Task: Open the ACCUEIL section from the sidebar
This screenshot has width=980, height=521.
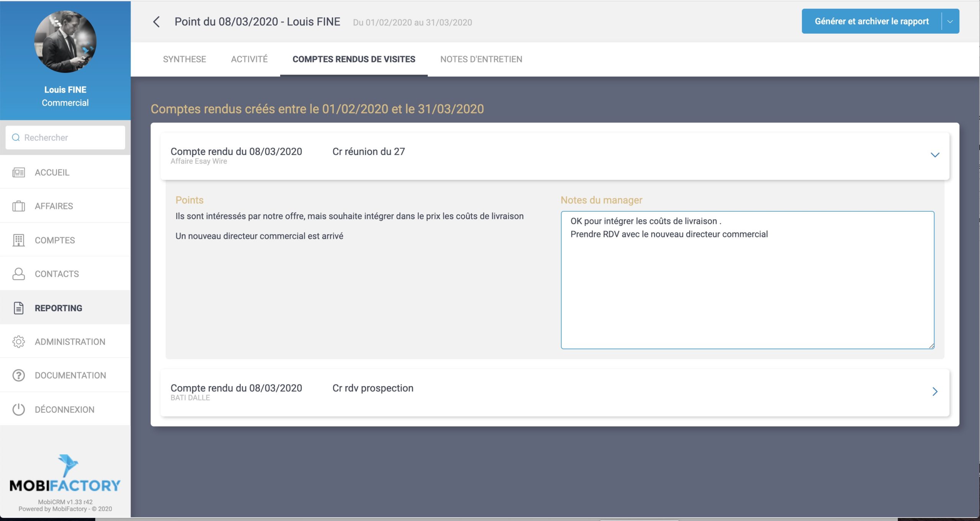Action: point(52,172)
